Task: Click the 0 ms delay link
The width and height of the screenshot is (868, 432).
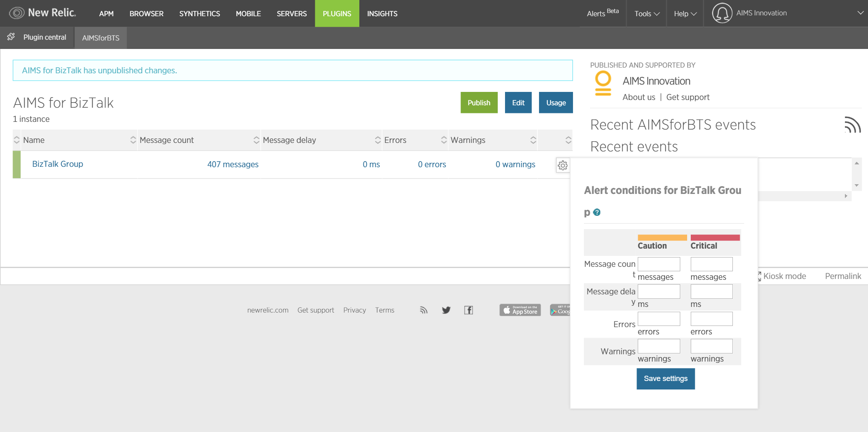Action: pyautogui.click(x=371, y=164)
